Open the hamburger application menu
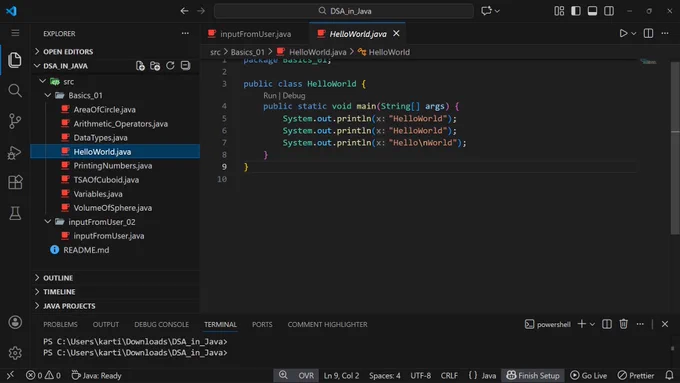Image resolution: width=680 pixels, height=383 pixels. (15, 33)
